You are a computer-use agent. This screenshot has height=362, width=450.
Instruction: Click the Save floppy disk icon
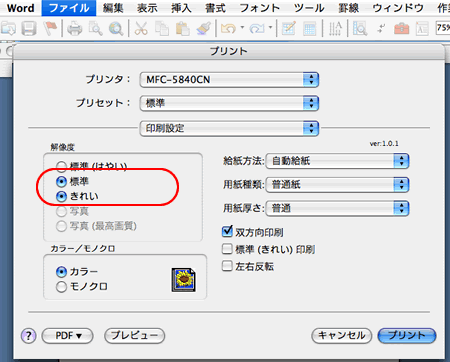pos(29,29)
